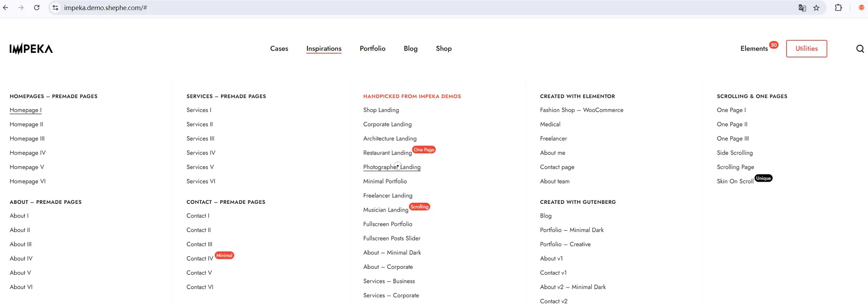Open Contact v2 page

(553, 301)
